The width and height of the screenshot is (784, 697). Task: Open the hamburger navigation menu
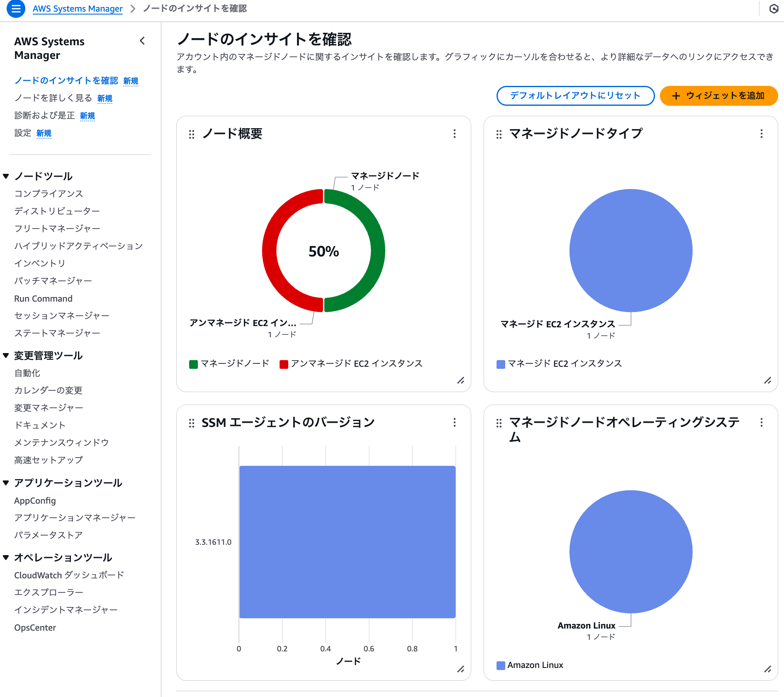(16, 9)
